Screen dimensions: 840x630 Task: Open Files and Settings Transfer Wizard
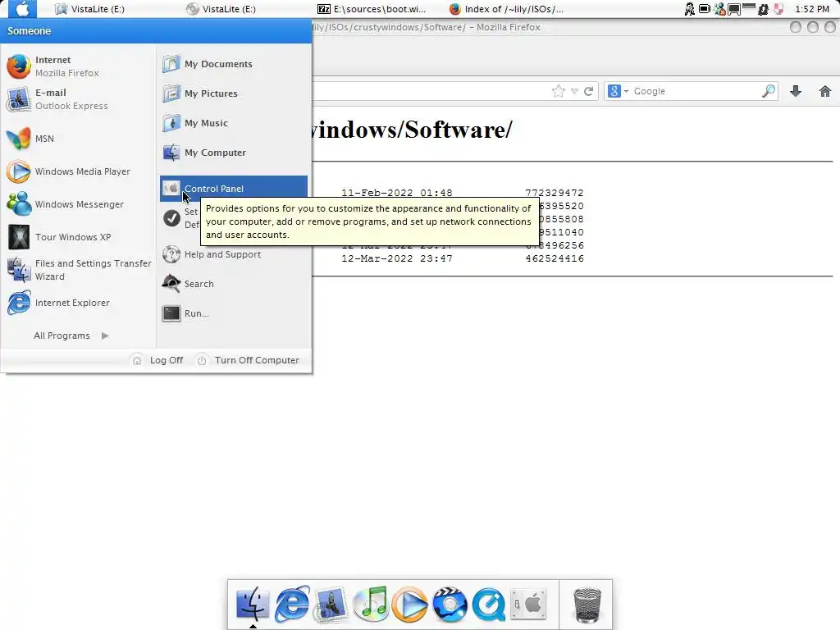tap(80, 269)
